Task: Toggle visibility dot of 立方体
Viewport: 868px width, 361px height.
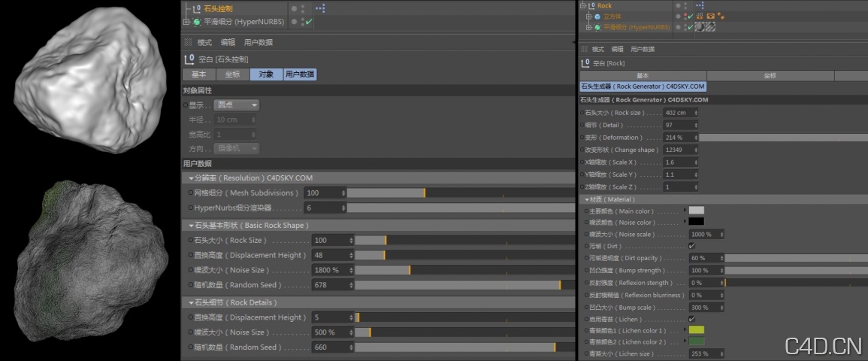Action: (678, 17)
